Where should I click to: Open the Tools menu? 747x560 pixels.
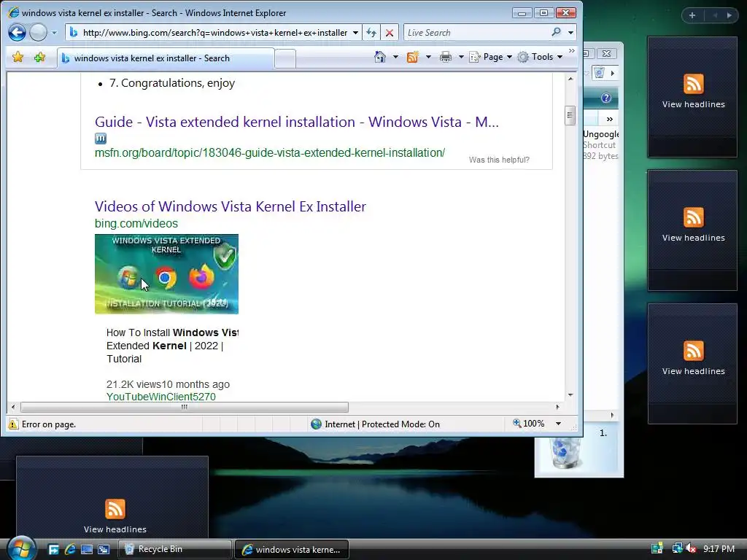pyautogui.click(x=541, y=57)
